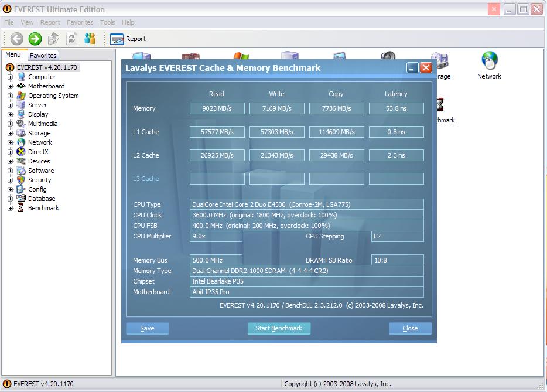The height and width of the screenshot is (392, 547).
Task: Click the Server icon in tree
Action: 21,105
